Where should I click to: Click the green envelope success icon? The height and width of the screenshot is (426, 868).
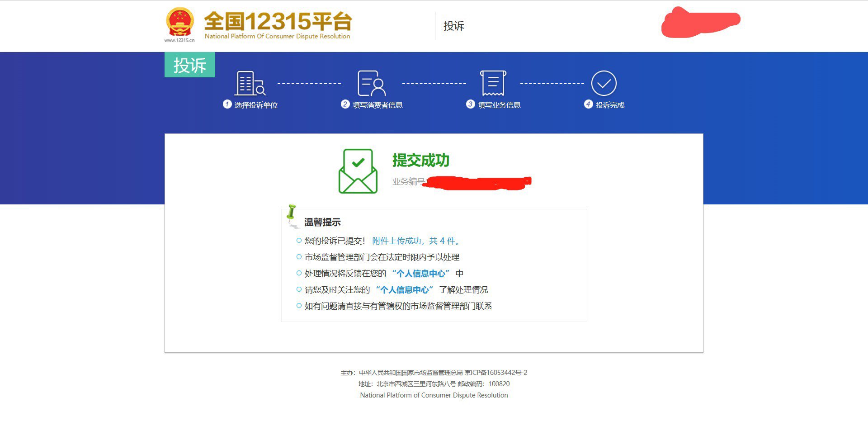(x=358, y=171)
